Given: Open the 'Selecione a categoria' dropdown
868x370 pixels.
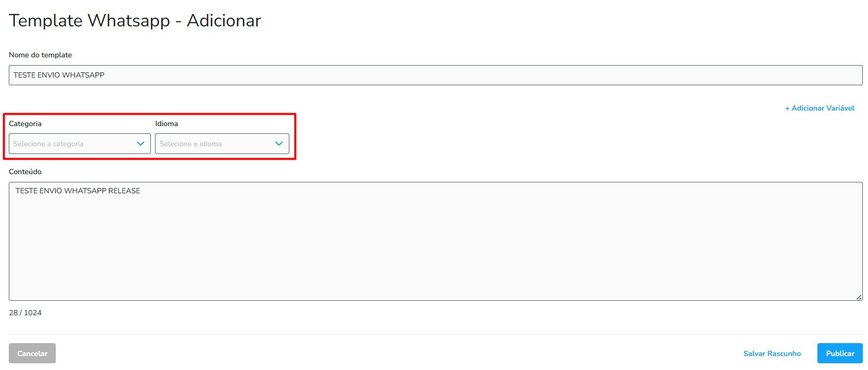Looking at the screenshot, I should 72,144.
